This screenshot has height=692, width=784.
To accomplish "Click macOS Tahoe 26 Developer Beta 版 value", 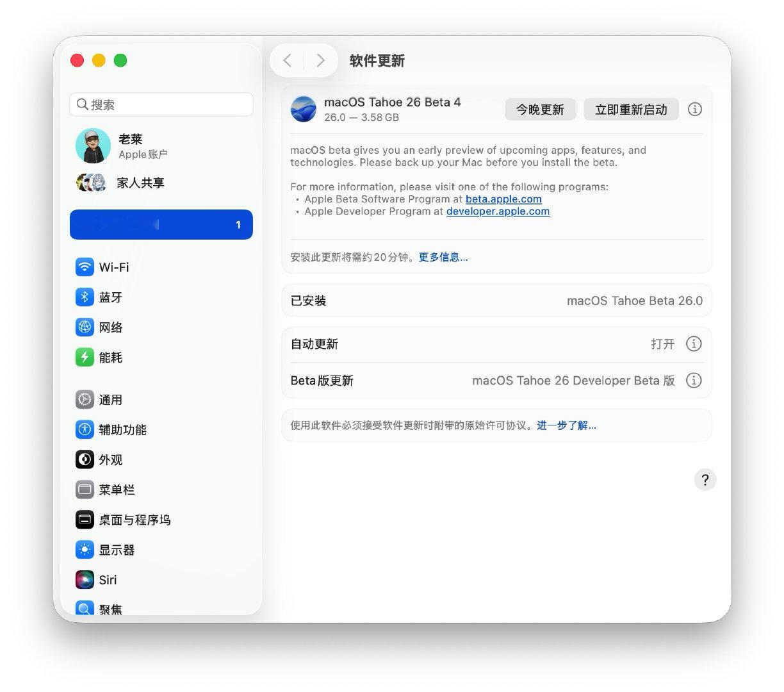I will (x=573, y=381).
